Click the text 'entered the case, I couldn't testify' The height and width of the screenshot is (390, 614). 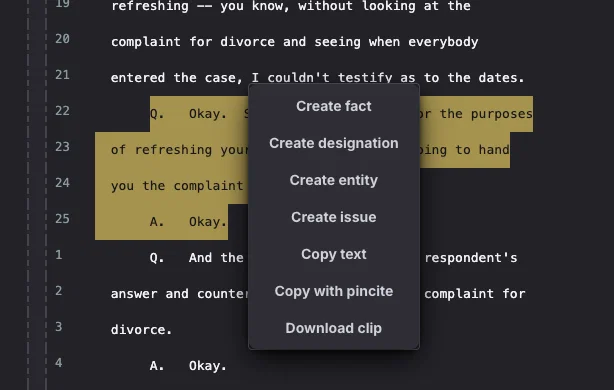coord(251,78)
